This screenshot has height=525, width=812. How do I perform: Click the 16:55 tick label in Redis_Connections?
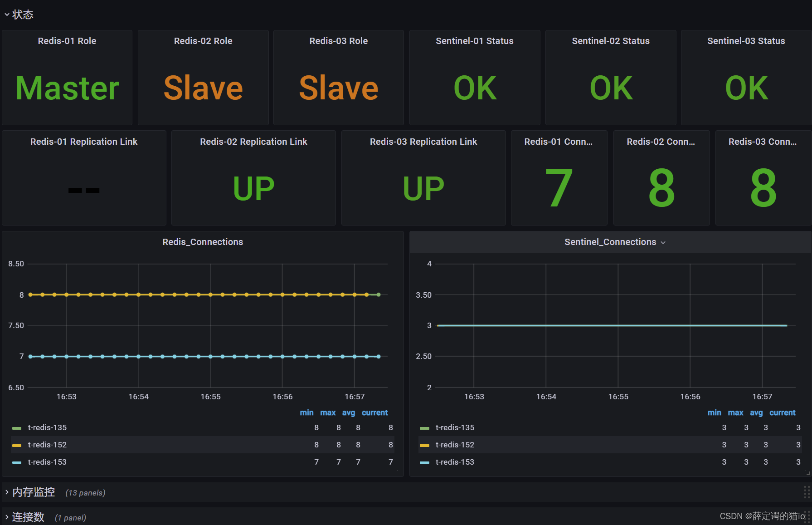coord(210,397)
